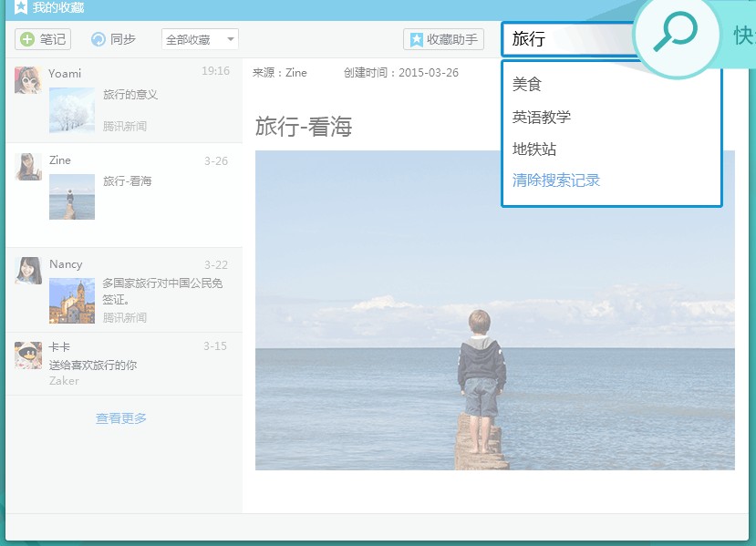The width and height of the screenshot is (756, 546).
Task: Click 腾讯新闻 label under Nancy entry
Action: tap(124, 317)
